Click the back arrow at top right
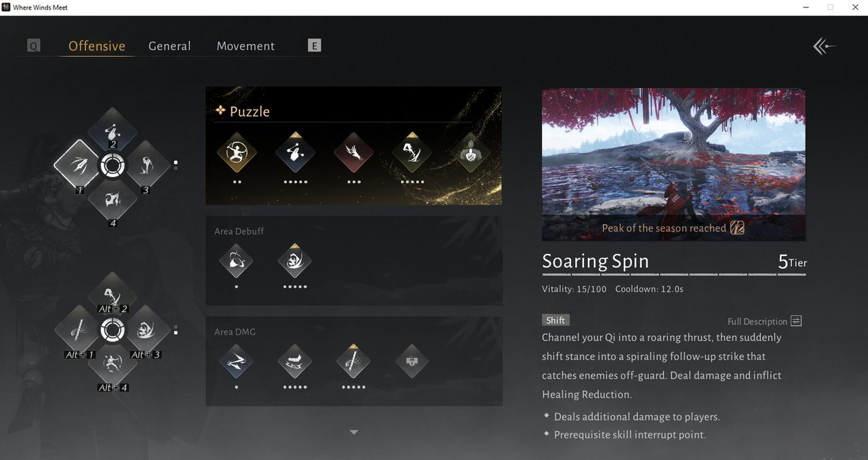The width and height of the screenshot is (868, 460). pos(825,46)
